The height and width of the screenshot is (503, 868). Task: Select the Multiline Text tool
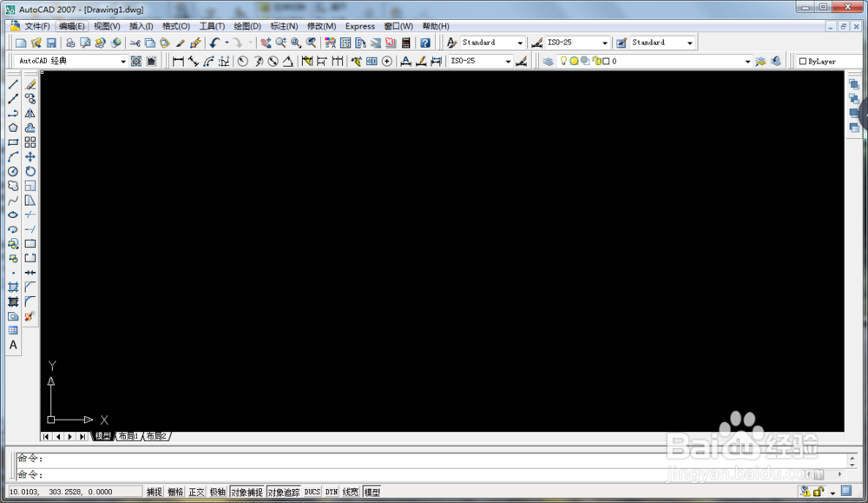13,345
